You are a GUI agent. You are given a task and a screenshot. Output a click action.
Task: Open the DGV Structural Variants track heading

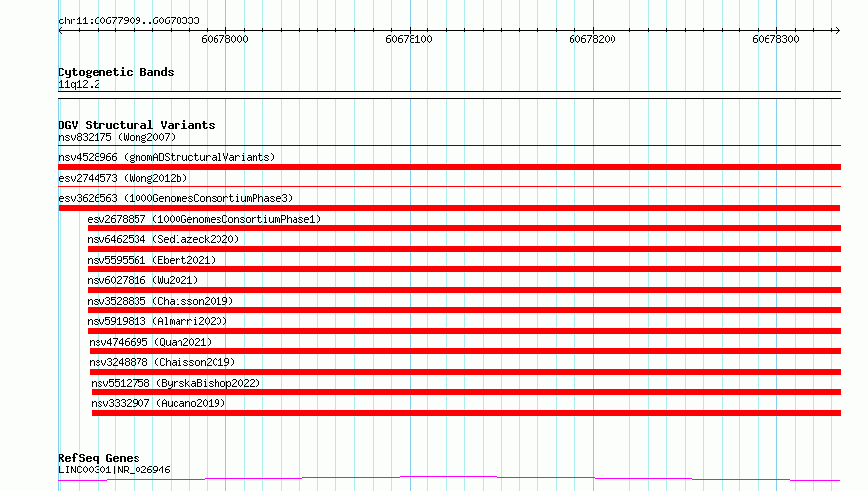coord(137,125)
